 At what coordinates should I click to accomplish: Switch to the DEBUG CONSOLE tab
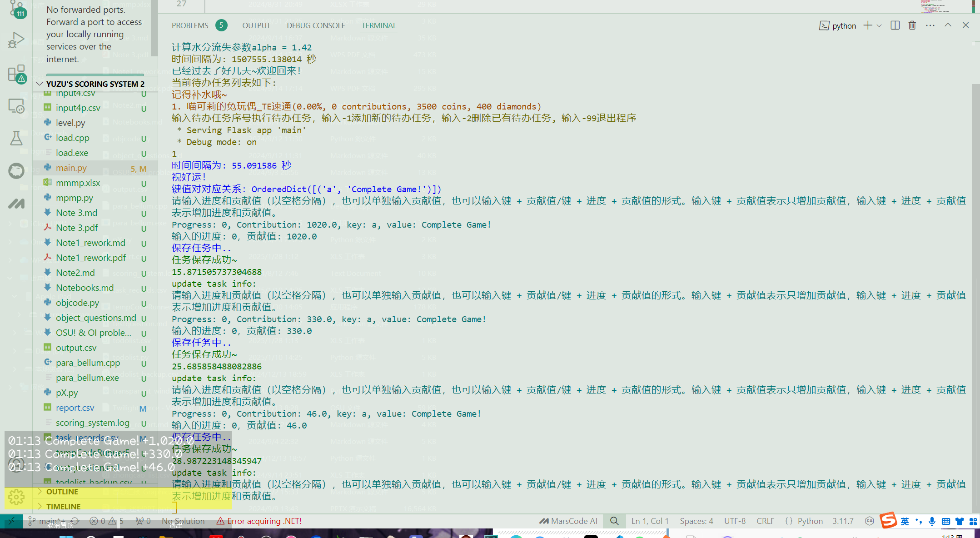[316, 25]
